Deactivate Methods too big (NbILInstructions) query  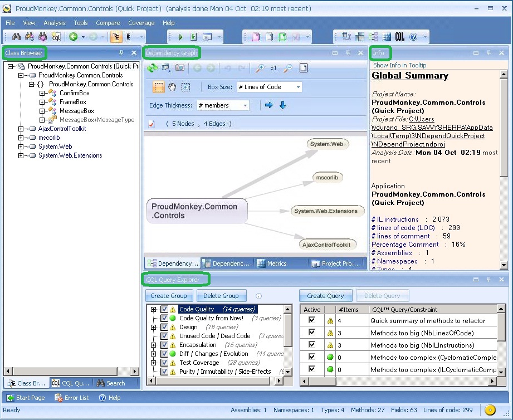[312, 344]
